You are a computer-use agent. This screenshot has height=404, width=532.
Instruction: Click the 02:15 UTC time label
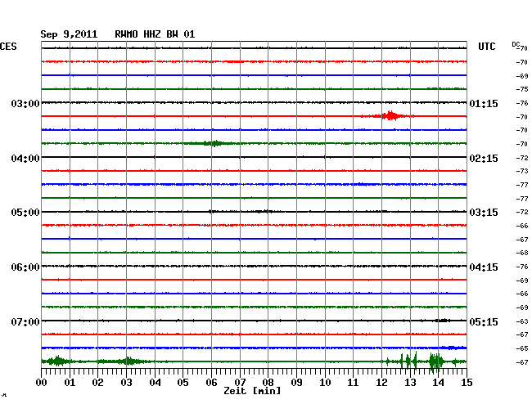pos(484,159)
